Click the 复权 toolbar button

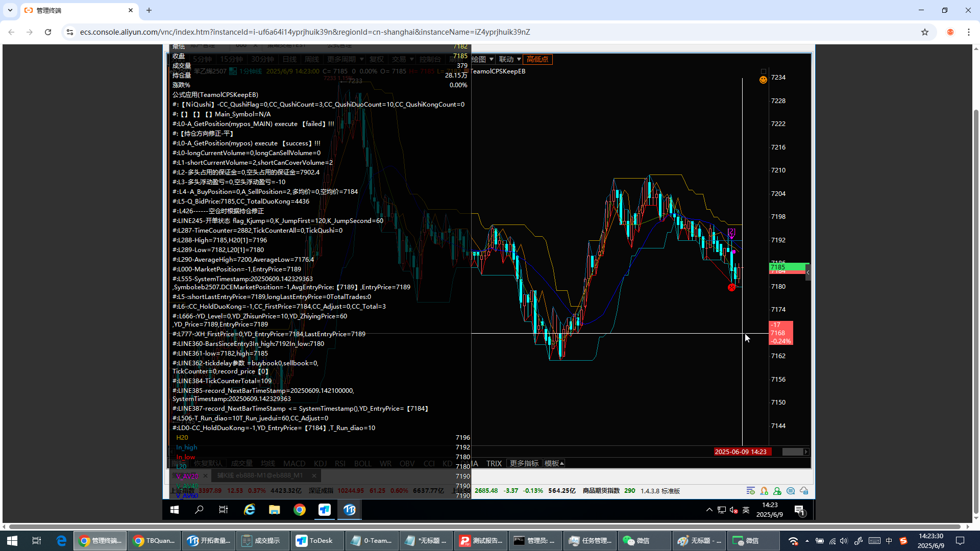pyautogui.click(x=377, y=59)
